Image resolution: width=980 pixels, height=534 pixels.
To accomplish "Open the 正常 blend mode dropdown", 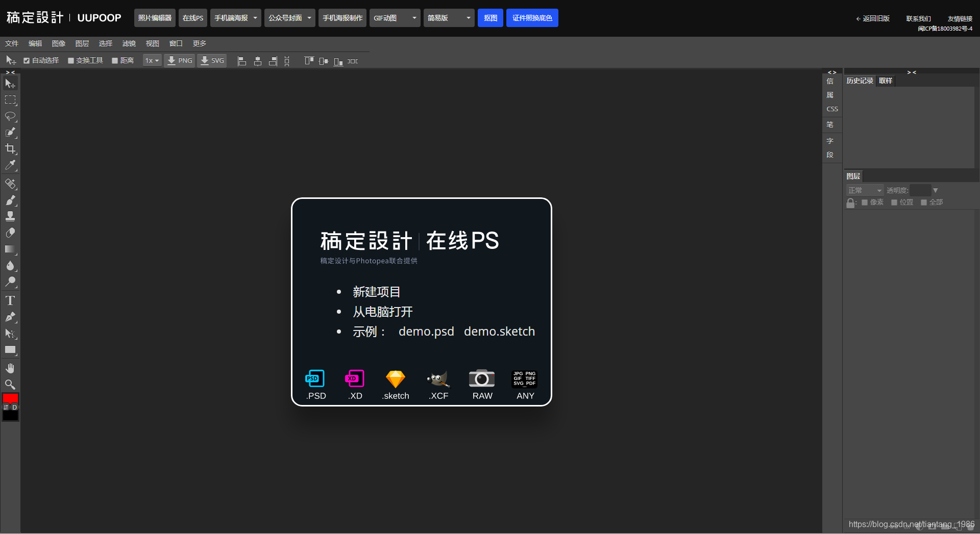I will (865, 190).
